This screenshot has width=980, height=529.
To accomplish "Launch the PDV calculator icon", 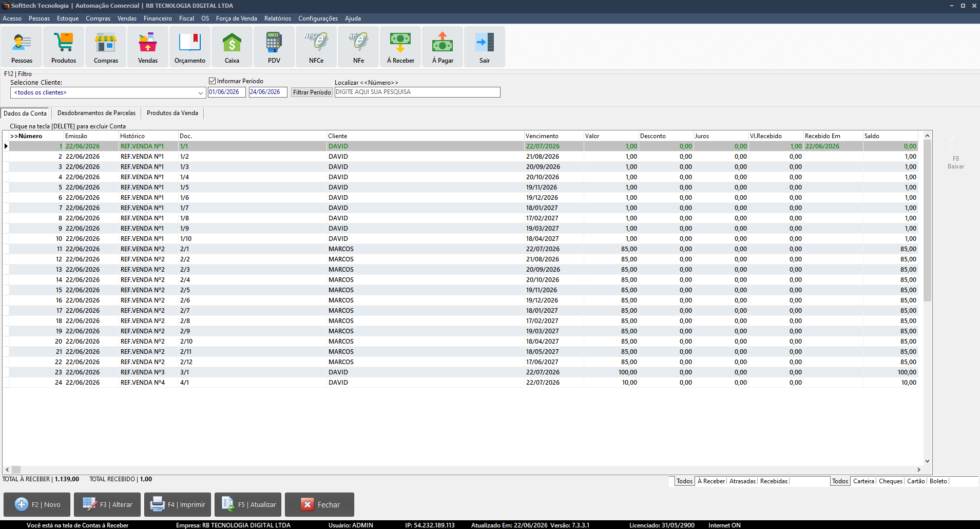I will point(274,47).
